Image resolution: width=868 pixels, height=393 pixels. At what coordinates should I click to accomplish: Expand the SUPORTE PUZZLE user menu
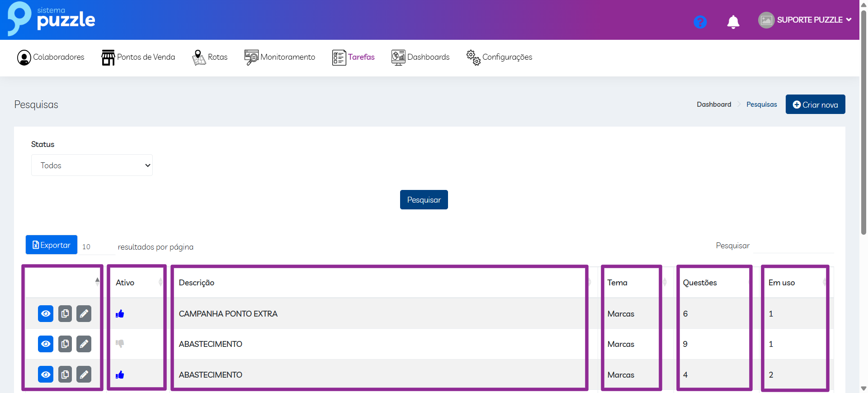(805, 20)
